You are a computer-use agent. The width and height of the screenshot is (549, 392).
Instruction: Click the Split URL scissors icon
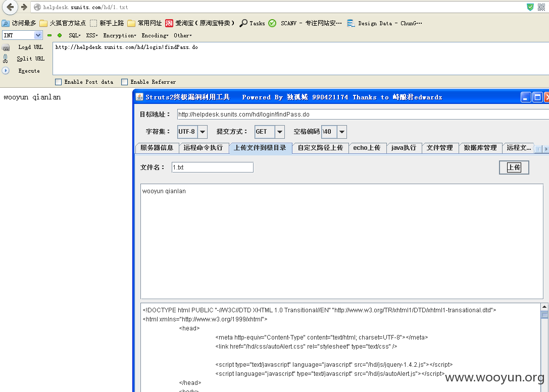coord(5,59)
